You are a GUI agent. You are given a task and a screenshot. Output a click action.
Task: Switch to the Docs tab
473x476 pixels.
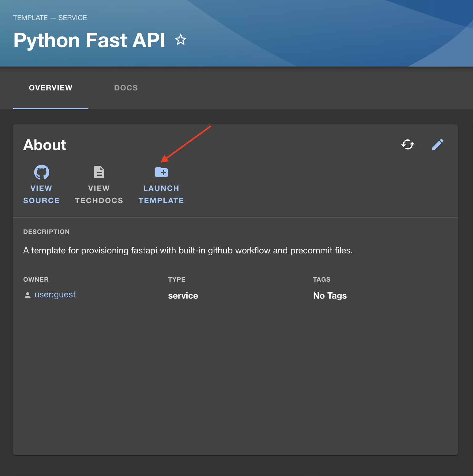[126, 88]
